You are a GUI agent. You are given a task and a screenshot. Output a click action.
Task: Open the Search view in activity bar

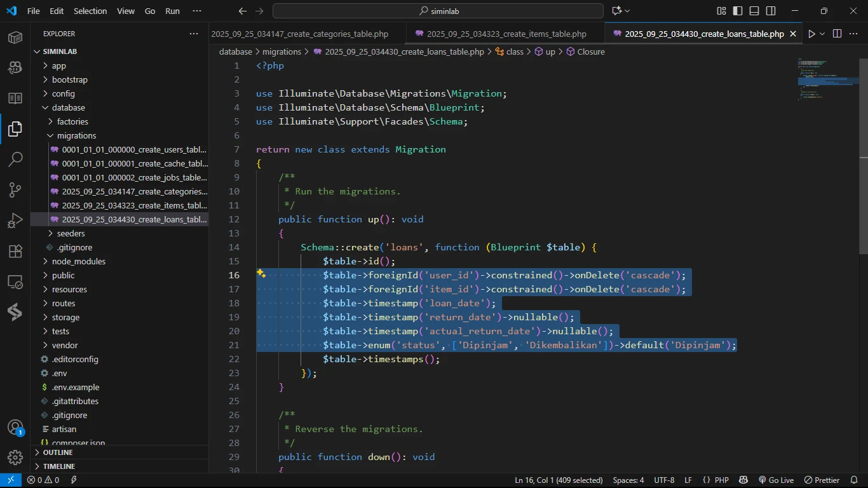[x=15, y=159]
